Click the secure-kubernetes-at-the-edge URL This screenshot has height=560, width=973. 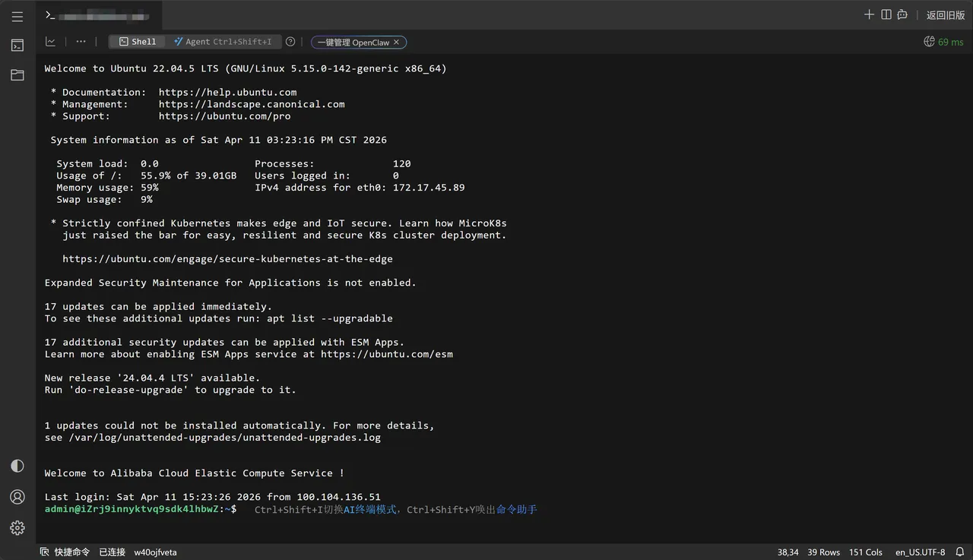[x=228, y=259]
